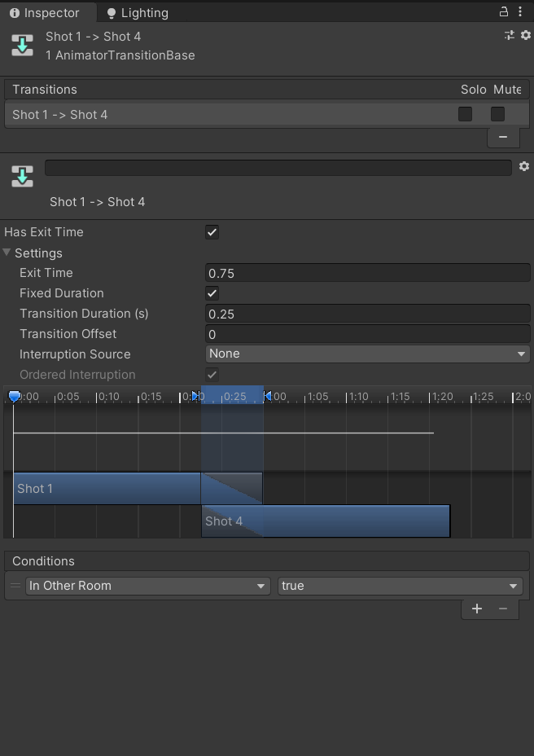Collapse the Settings foldout
The image size is (534, 756).
7,253
